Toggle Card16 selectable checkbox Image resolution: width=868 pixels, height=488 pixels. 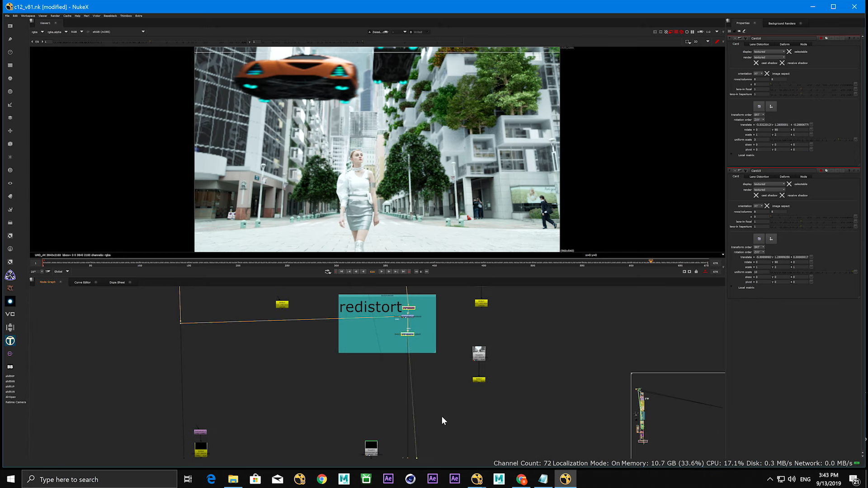click(789, 52)
